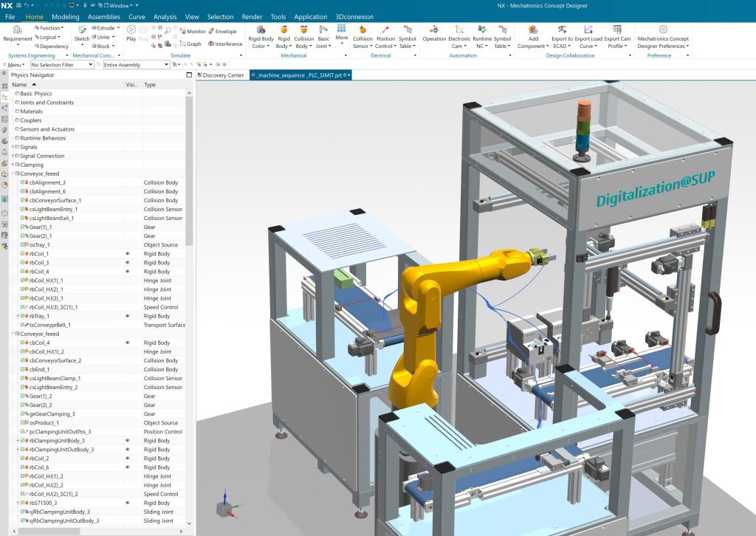Click the Interference button
756x536 pixels.
[x=224, y=44]
